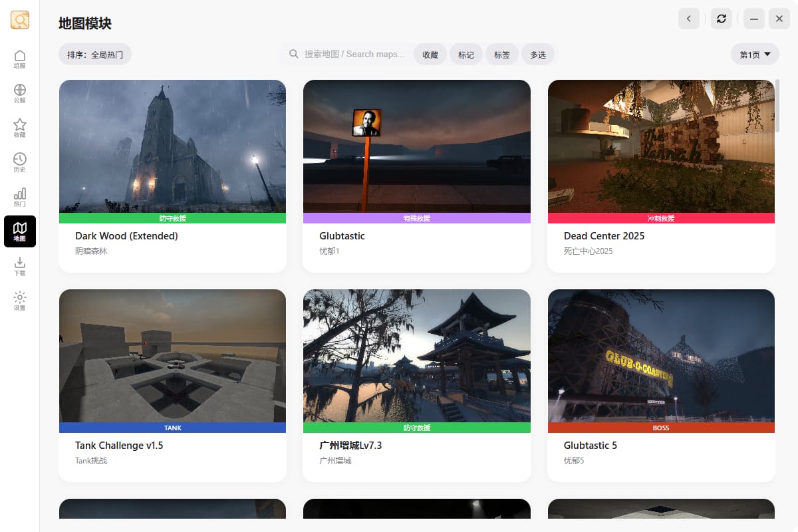
Task: Enable 多选 multi-select mode
Action: point(538,55)
